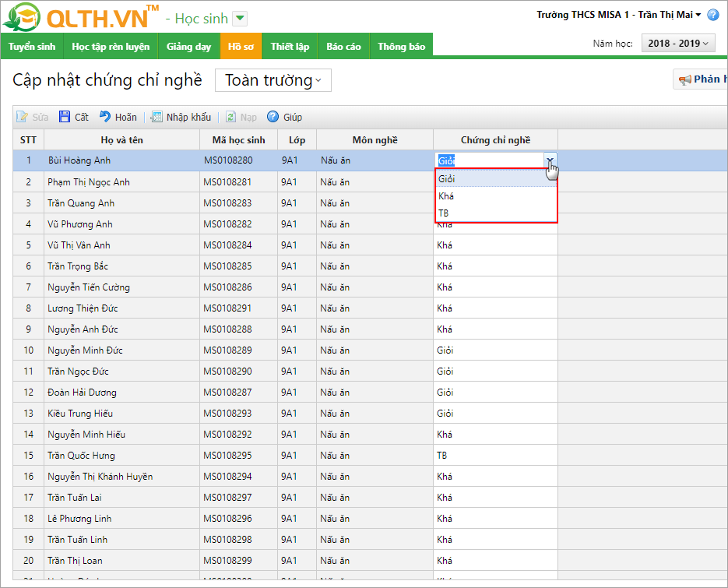
Task: Click the Sửa edit label
Action: click(x=40, y=117)
